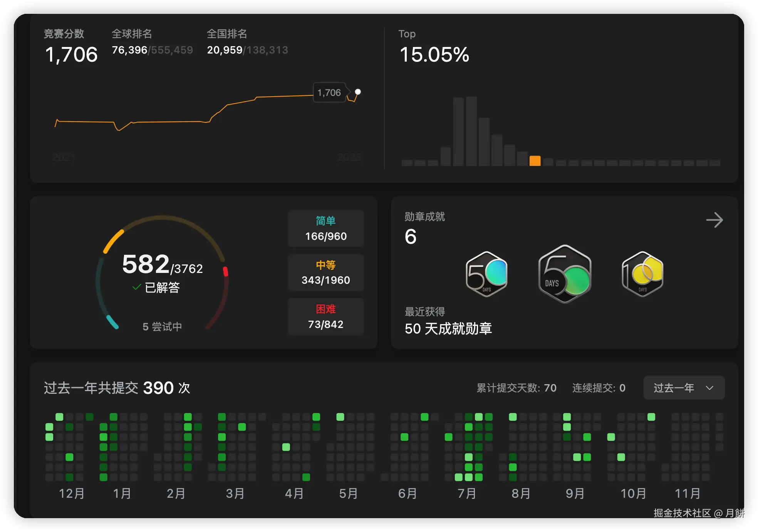
Task: Click the chevron in the 过去一年 selector
Action: point(709,388)
